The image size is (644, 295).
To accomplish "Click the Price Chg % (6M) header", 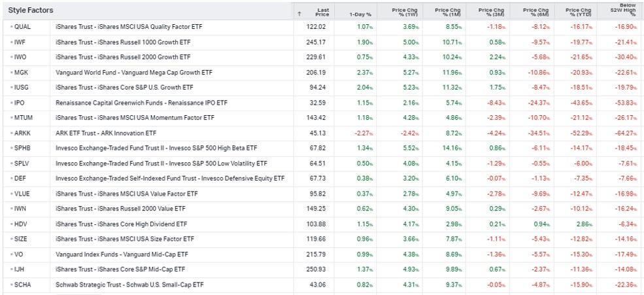I will [535, 12].
